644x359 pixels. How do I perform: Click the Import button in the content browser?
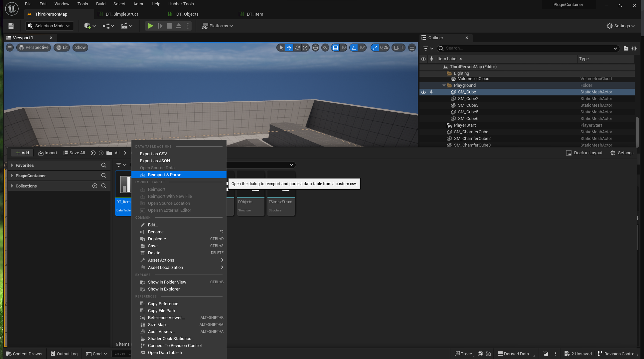pos(48,153)
